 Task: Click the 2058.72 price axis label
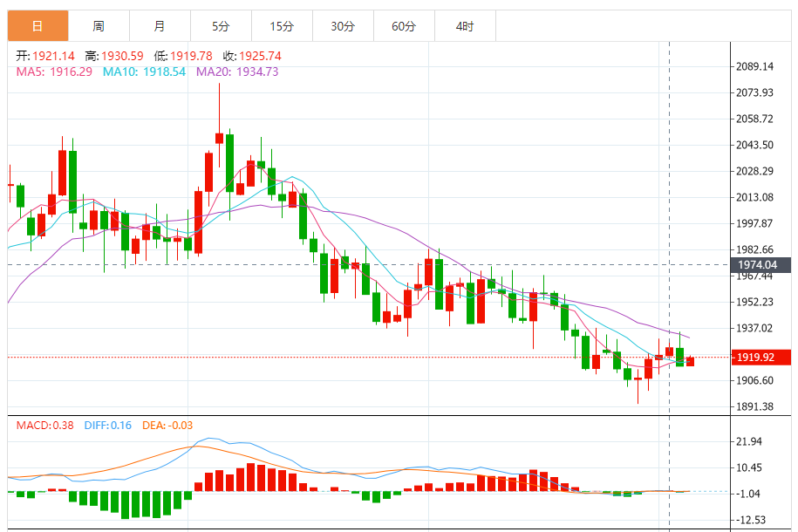coord(754,119)
